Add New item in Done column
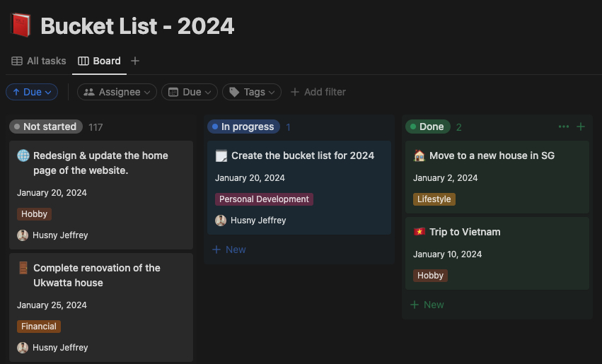 point(427,305)
